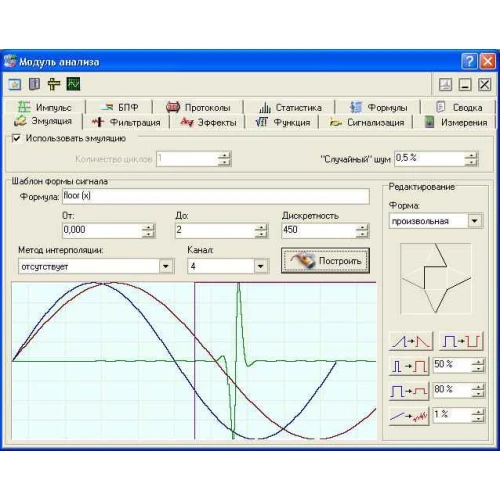Click the first star toolbar icon
The height and width of the screenshot is (500, 500).
pyautogui.click(x=15, y=84)
